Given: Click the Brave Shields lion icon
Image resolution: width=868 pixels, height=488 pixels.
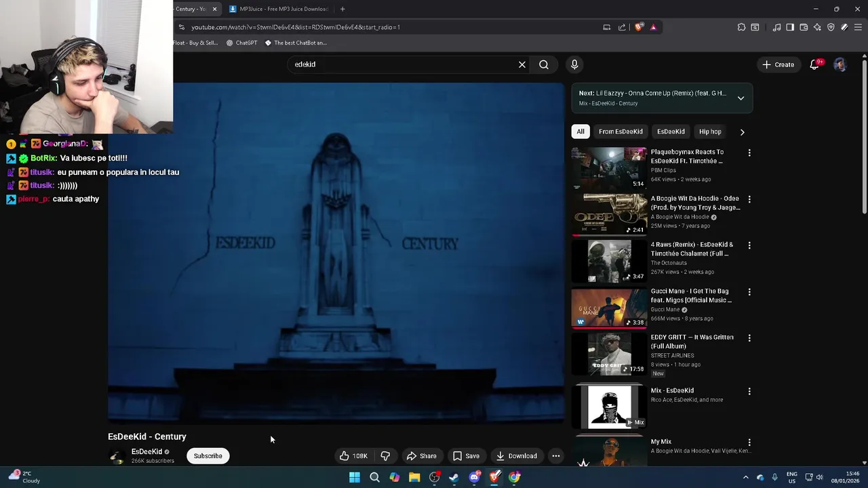Looking at the screenshot, I should (x=639, y=27).
